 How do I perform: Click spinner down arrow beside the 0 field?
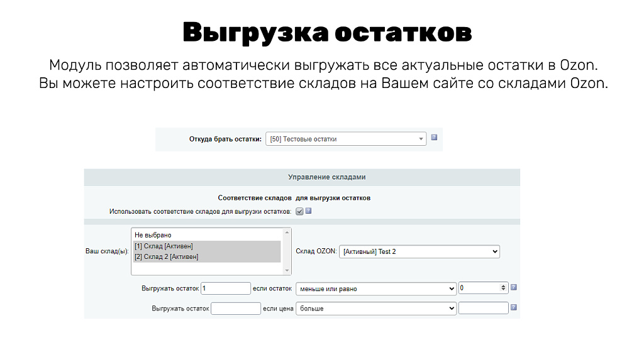[504, 290]
